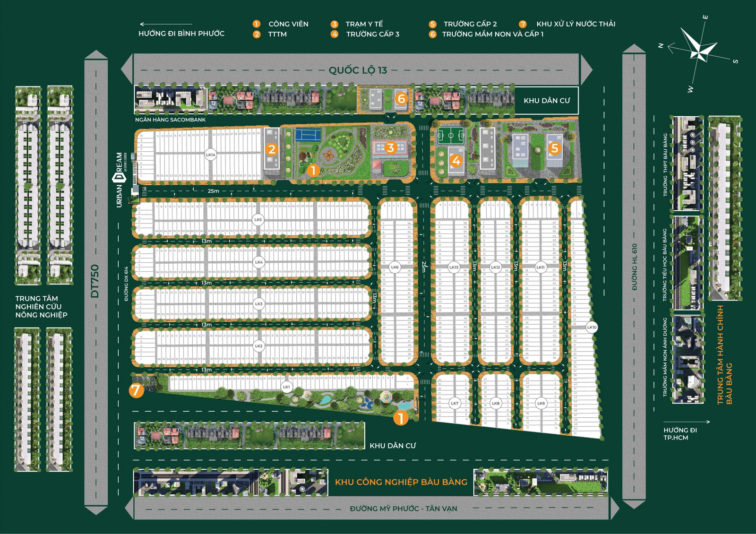Screen dimensions: 756x534
Task: Select park marker 1 next to the TTTM building
Action: pyautogui.click(x=313, y=170)
